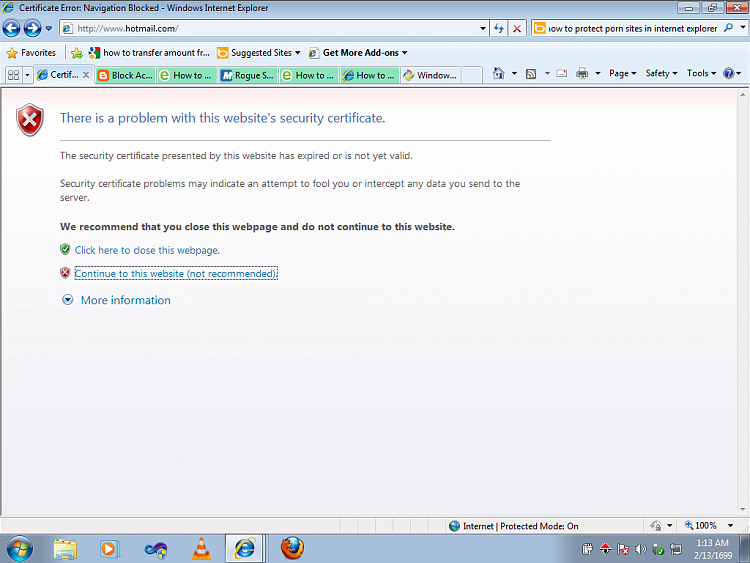Click the privacy report status bar icon
This screenshot has width=750, height=563.
pyautogui.click(x=656, y=526)
